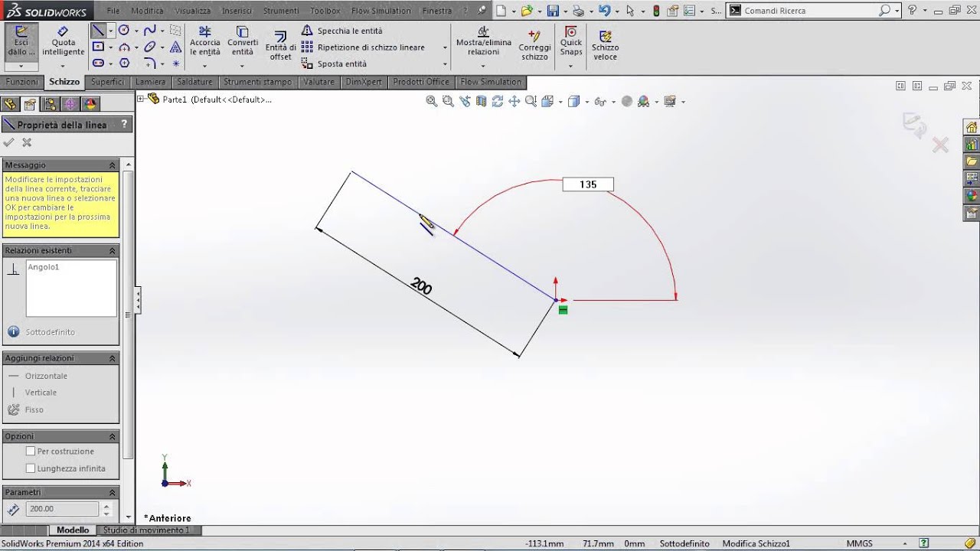980x551 pixels.
Task: Select the sketch Fillet tool
Action: 149,64
